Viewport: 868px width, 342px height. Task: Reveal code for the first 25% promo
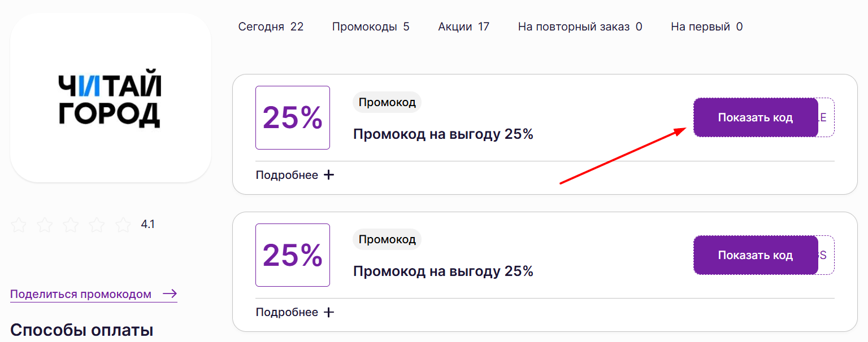coord(756,117)
